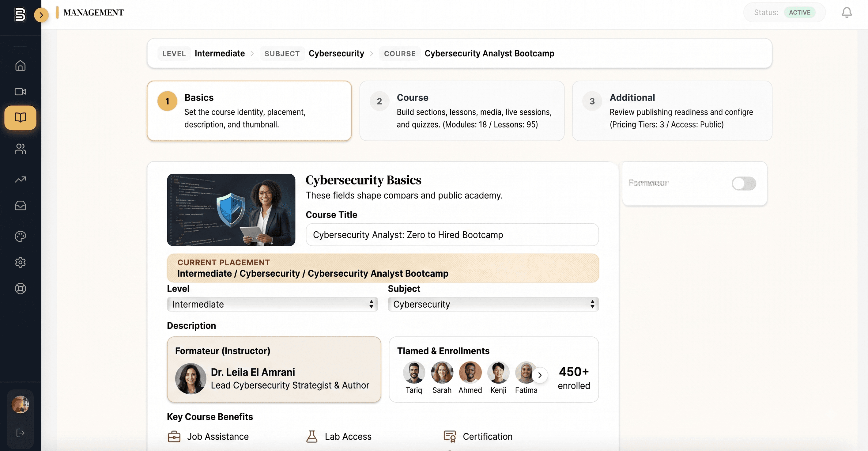
Task: Click the course thumbnail image
Action: 231,210
